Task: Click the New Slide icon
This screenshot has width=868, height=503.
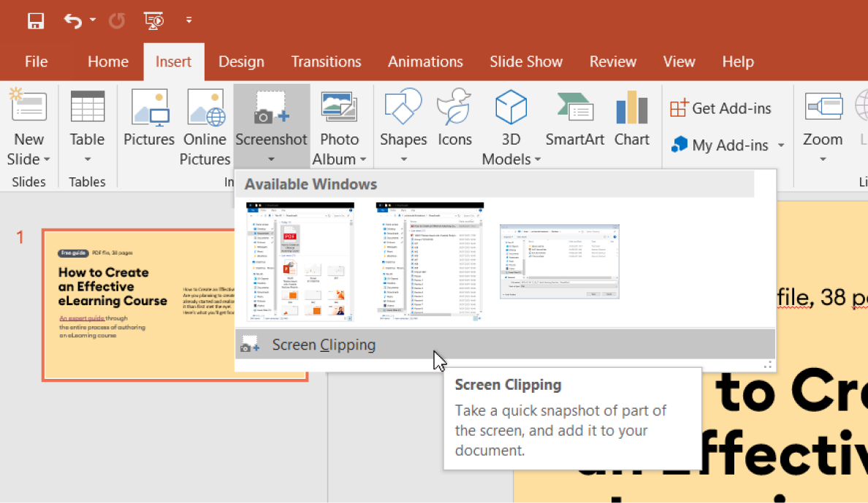Action: tap(28, 105)
